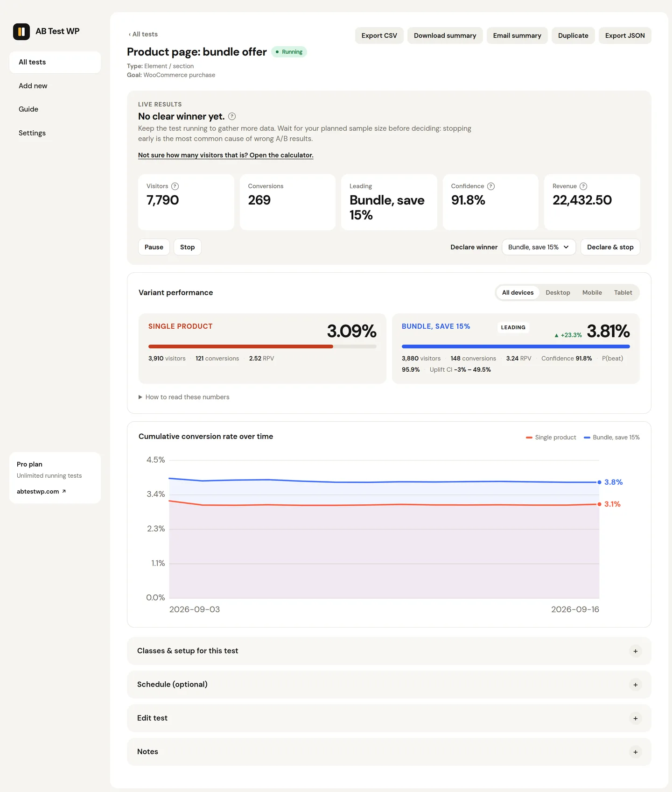
Task: Select All devices segment filter
Action: click(x=518, y=293)
